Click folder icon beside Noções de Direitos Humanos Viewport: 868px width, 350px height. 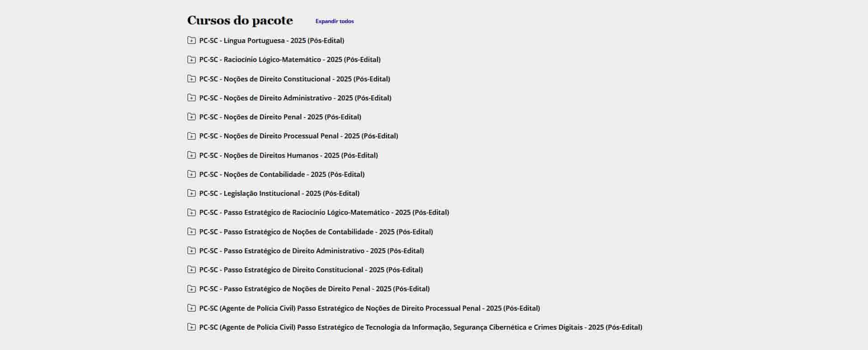(192, 155)
